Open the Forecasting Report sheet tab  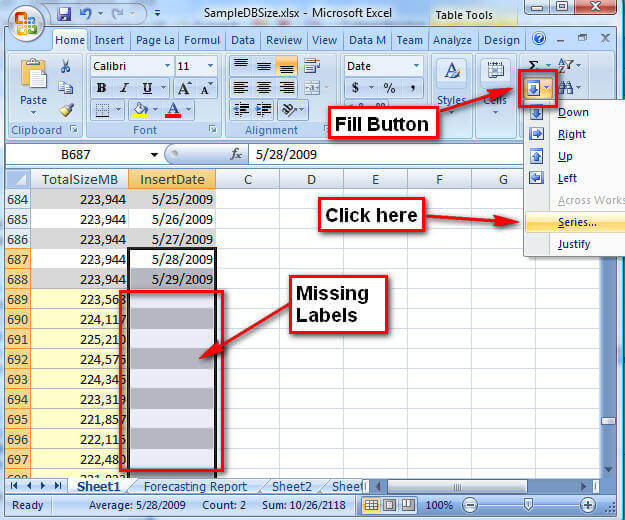[x=195, y=487]
